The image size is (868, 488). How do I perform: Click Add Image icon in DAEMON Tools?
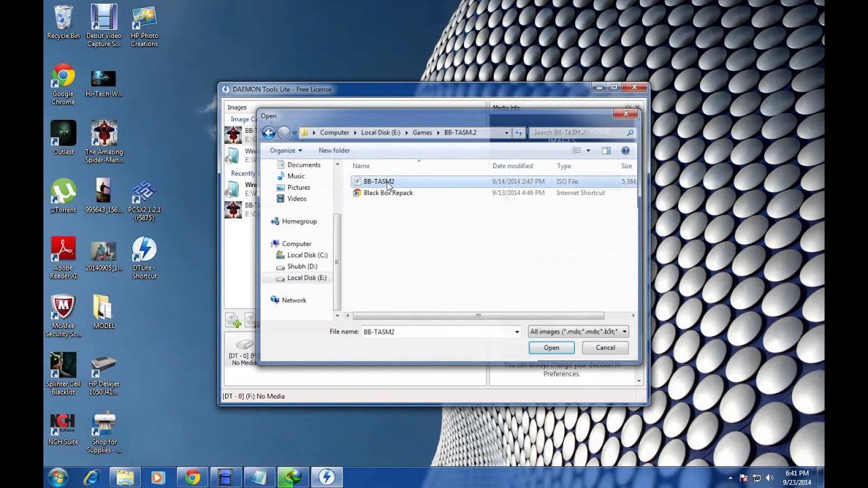tap(233, 321)
